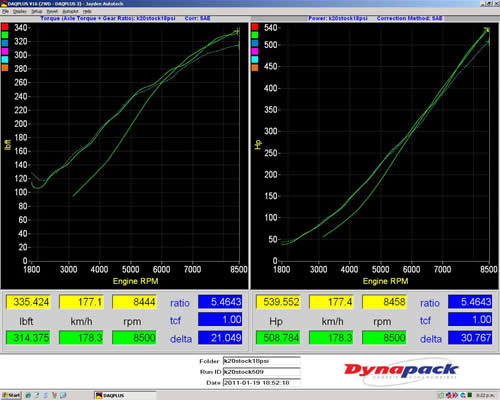Click first quick launch icon beside Start
This screenshot has height=400, width=500.
[28, 395]
